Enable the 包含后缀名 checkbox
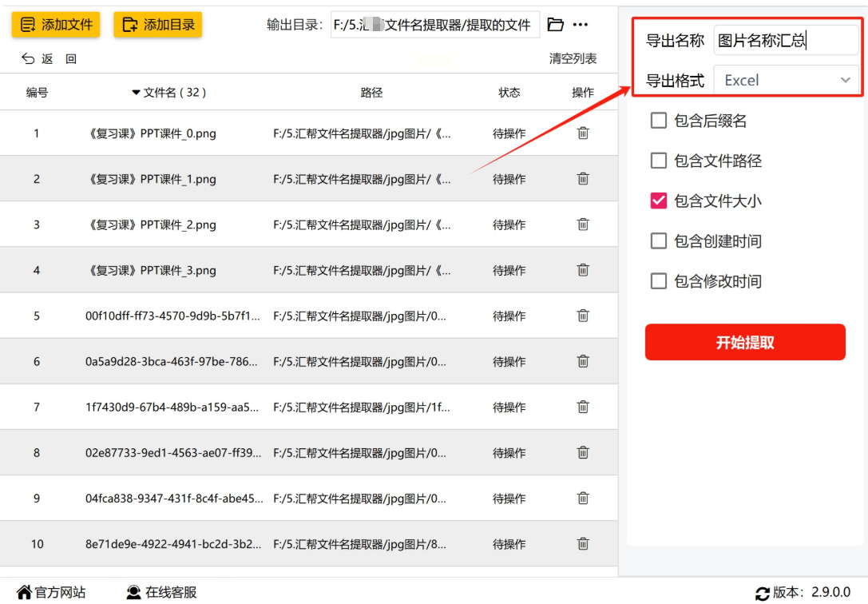 [658, 120]
